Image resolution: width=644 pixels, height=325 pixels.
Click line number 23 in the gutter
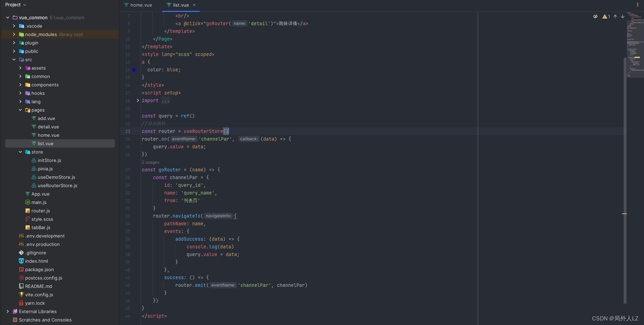coord(128,132)
